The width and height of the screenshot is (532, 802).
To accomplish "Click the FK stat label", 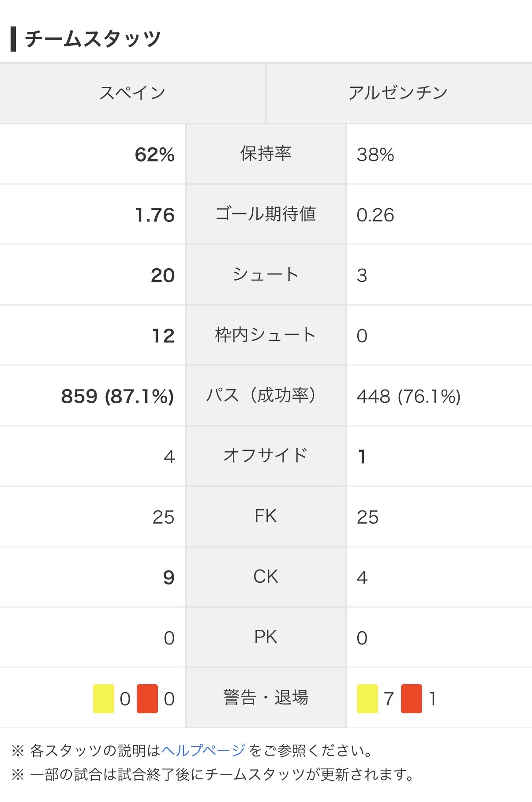I will click(x=266, y=517).
